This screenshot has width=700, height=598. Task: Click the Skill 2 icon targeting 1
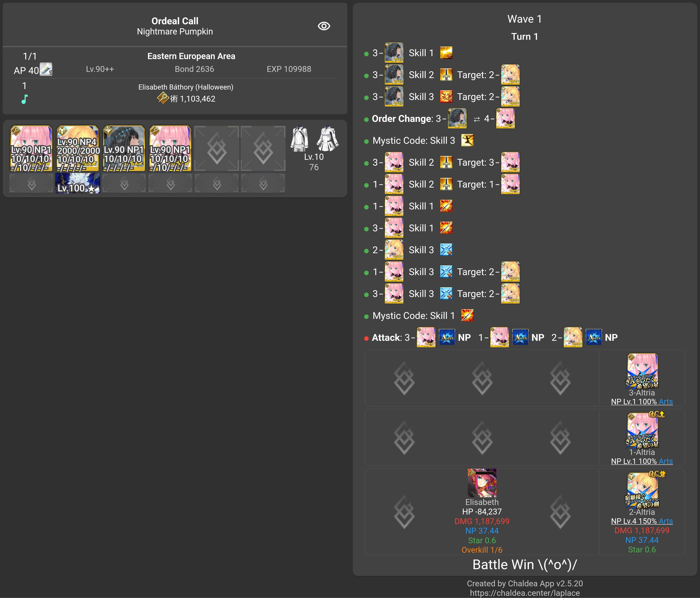(446, 184)
